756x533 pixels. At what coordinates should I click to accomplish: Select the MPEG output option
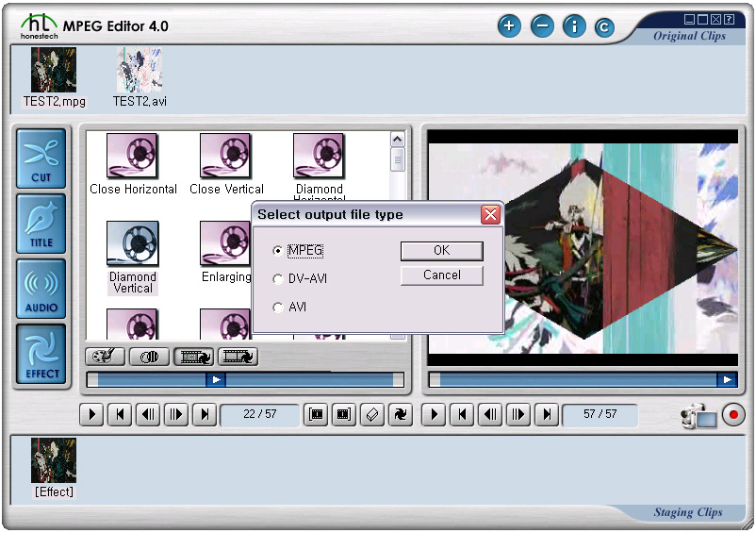[x=298, y=251]
